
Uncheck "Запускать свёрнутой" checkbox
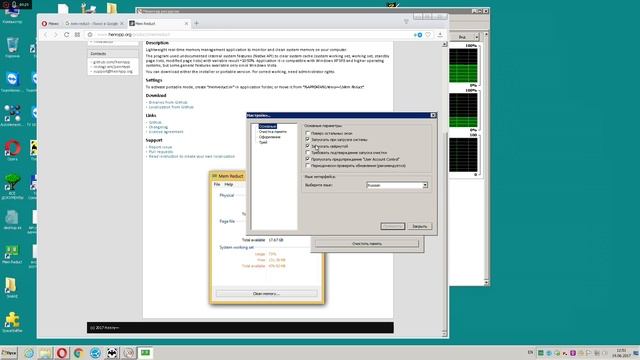click(308, 146)
